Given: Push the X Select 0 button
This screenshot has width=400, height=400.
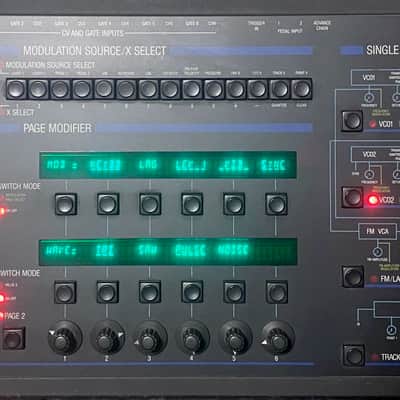Looking at the screenshot, I should coord(214,89).
